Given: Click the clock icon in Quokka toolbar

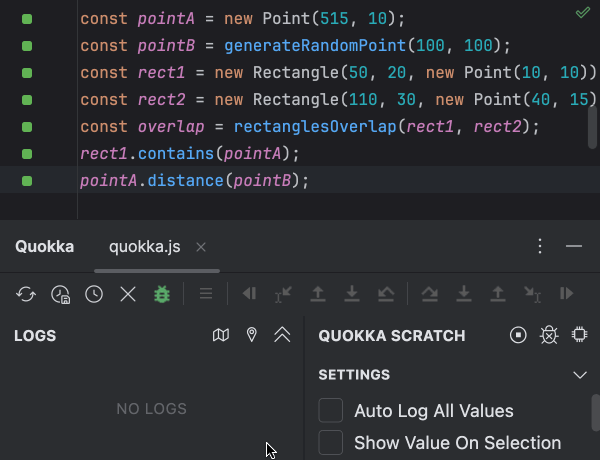Looking at the screenshot, I should [93, 293].
